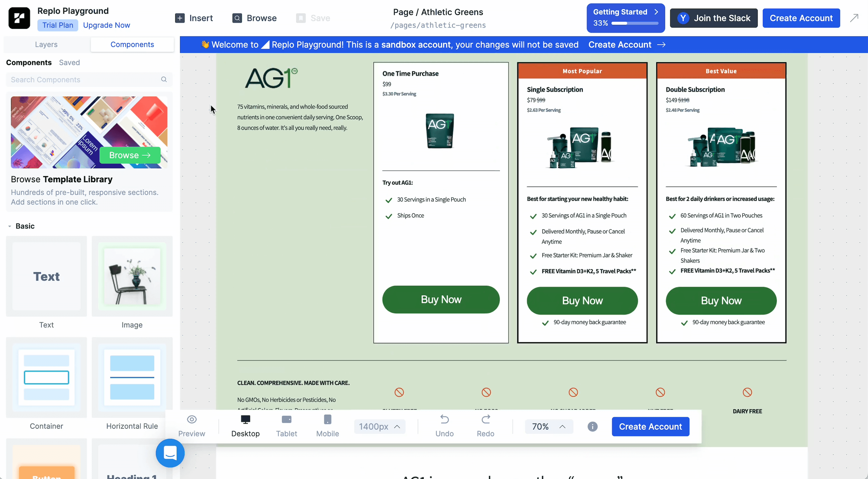This screenshot has height=479, width=868.
Task: Click the Browse search icon in toolbar
Action: point(237,18)
